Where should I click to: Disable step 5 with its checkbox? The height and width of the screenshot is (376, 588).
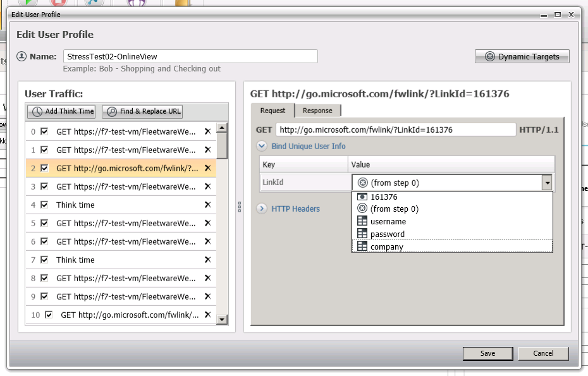tap(44, 224)
